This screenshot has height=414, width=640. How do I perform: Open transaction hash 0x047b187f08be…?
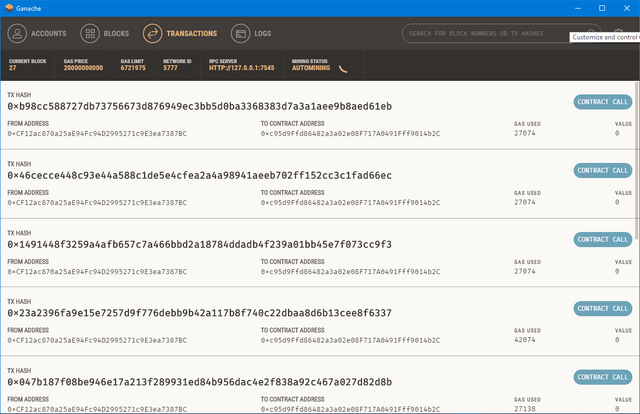coord(200,382)
